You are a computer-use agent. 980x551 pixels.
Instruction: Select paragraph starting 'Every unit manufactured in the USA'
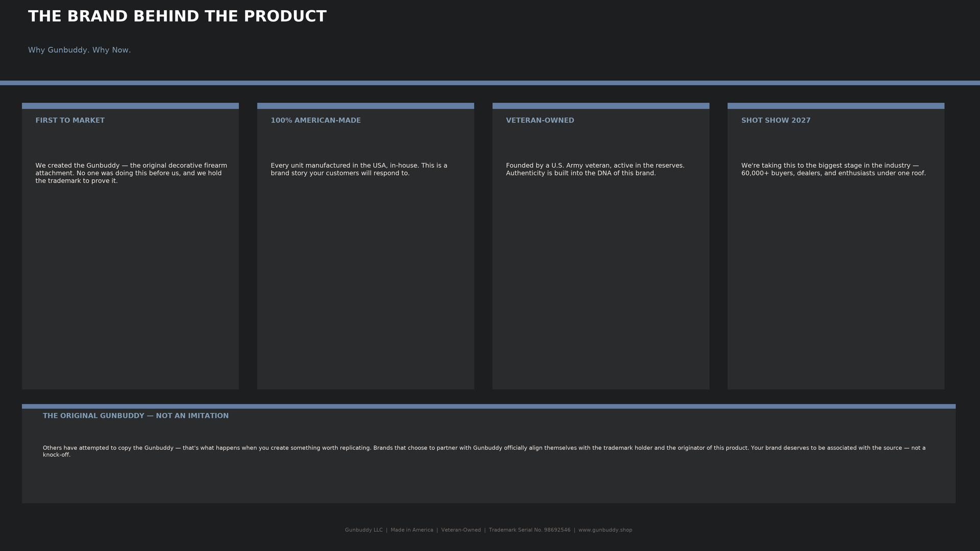tap(359, 169)
